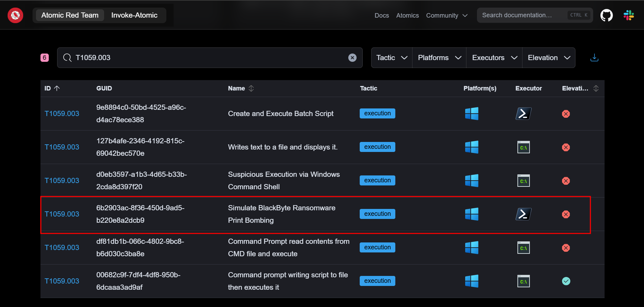The height and width of the screenshot is (307, 644).
Task: Click command prompt icon in Suspicious Execution row
Action: (x=523, y=181)
